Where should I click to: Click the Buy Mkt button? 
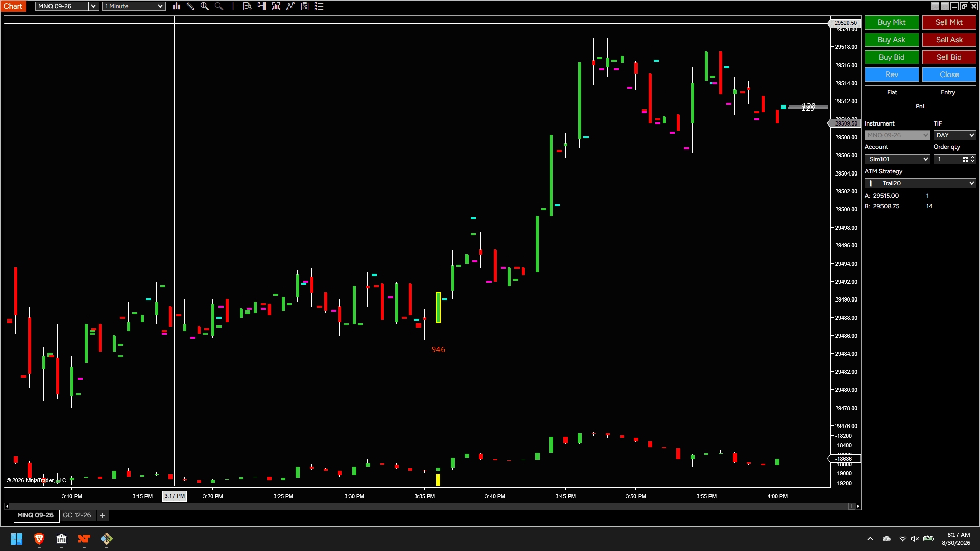[892, 22]
